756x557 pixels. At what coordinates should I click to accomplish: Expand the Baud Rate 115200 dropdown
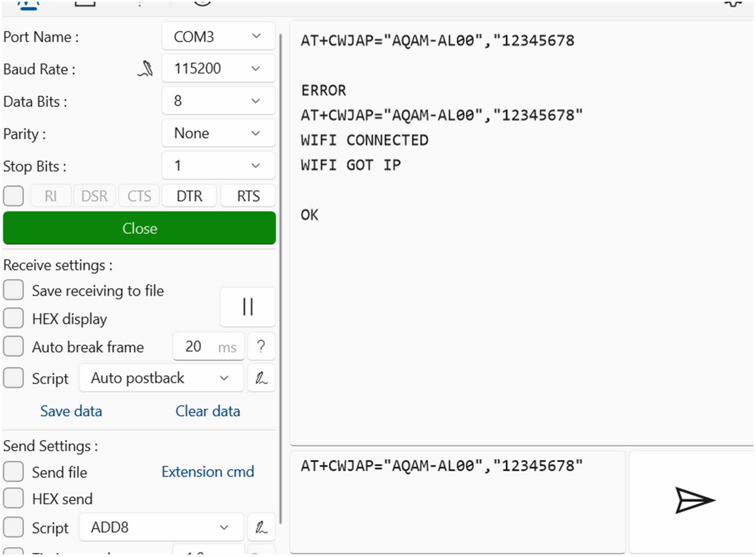(x=218, y=69)
